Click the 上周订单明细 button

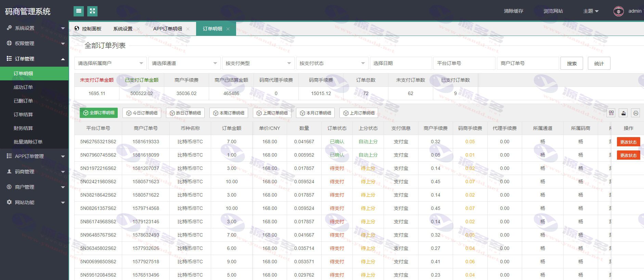point(272,113)
